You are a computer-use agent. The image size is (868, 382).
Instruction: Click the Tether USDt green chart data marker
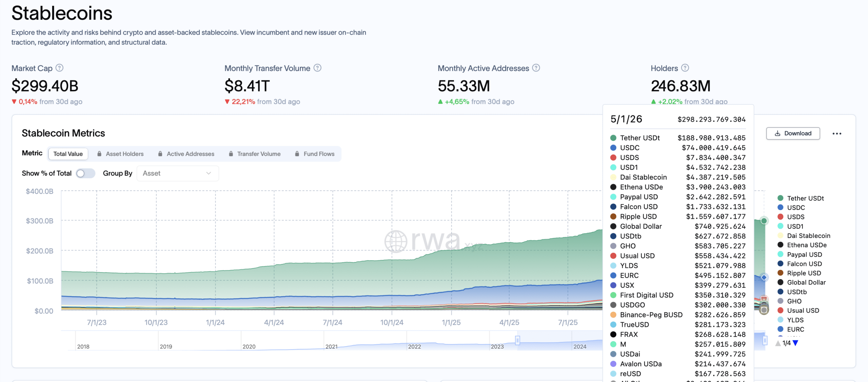pos(764,221)
